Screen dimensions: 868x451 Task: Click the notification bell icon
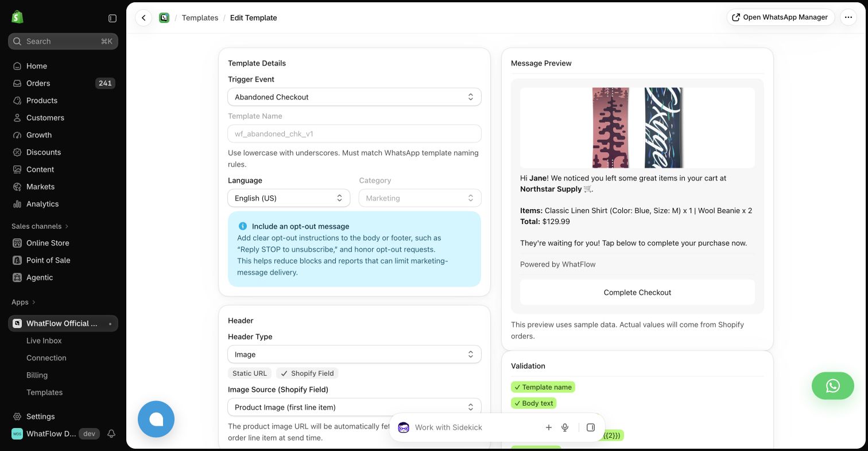pyautogui.click(x=111, y=434)
